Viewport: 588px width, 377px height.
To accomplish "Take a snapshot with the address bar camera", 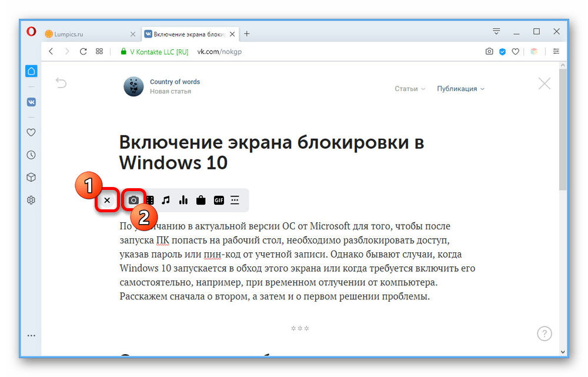I will click(x=489, y=51).
